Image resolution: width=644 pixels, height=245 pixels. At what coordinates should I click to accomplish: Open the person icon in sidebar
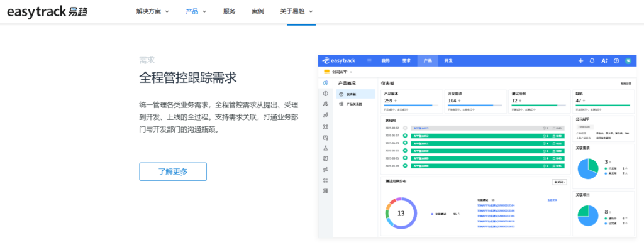click(x=326, y=104)
